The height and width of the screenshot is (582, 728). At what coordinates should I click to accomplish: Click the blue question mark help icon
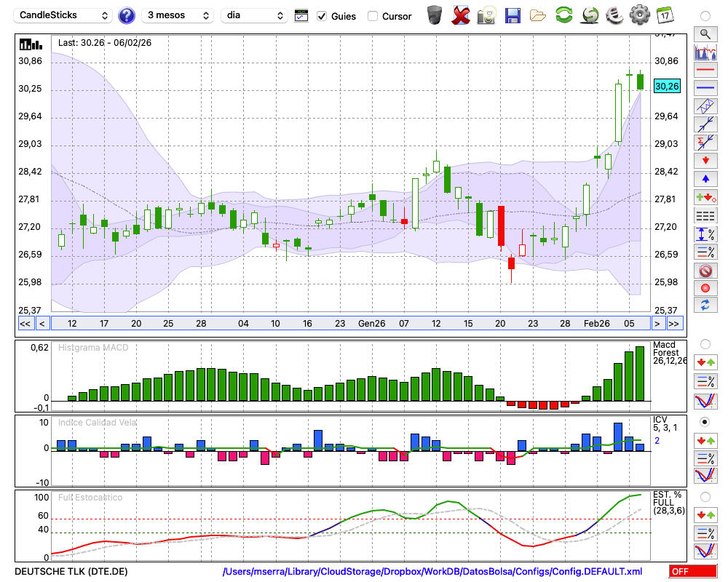[126, 16]
